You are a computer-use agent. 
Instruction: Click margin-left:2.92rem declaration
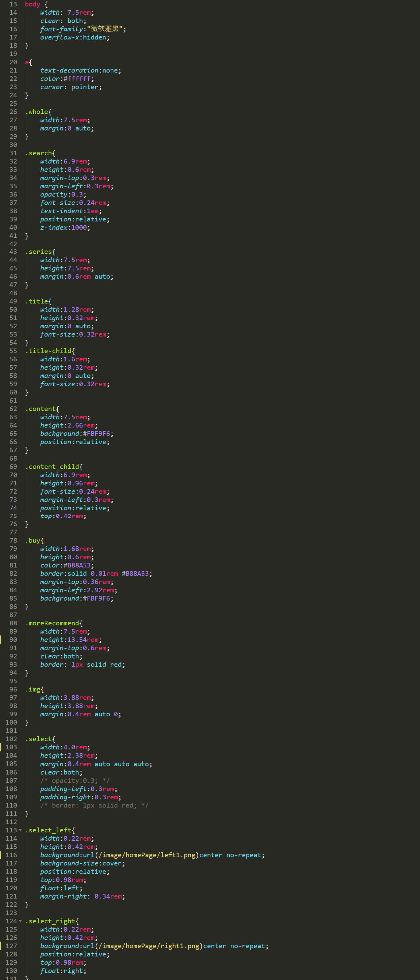point(79,590)
